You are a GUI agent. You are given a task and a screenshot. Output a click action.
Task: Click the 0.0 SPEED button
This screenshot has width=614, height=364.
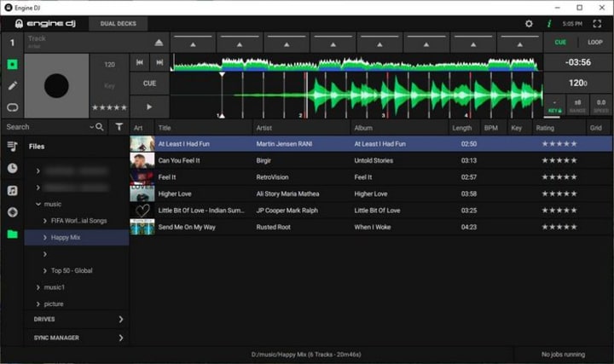600,106
